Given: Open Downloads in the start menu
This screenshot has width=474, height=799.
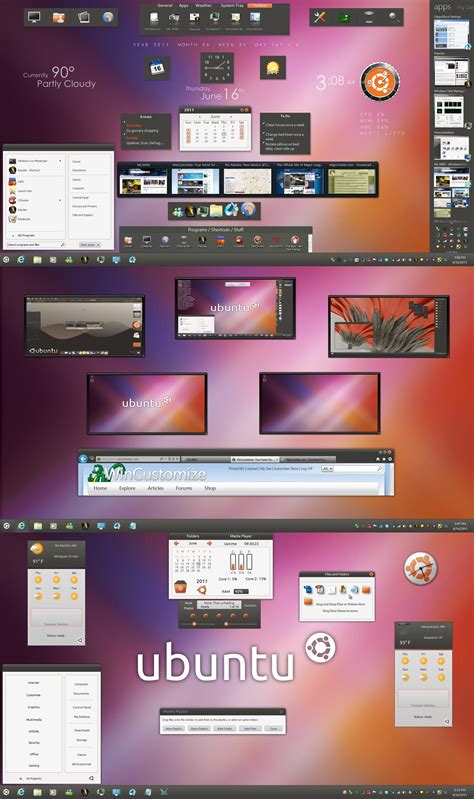Looking at the screenshot, I should (x=82, y=730).
